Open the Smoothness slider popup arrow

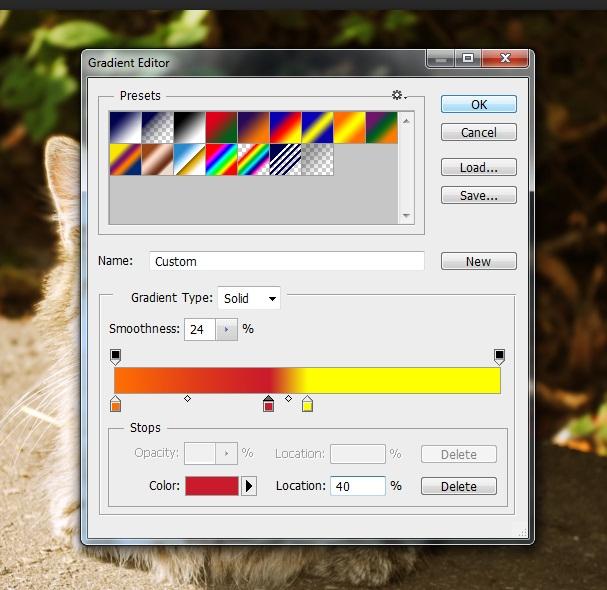(x=227, y=329)
